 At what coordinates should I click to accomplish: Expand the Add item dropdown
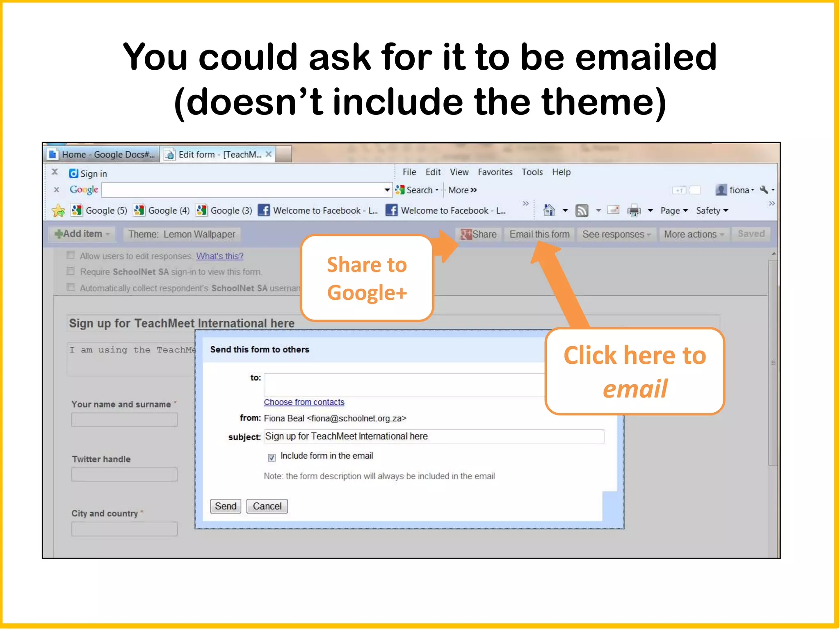pyautogui.click(x=82, y=234)
